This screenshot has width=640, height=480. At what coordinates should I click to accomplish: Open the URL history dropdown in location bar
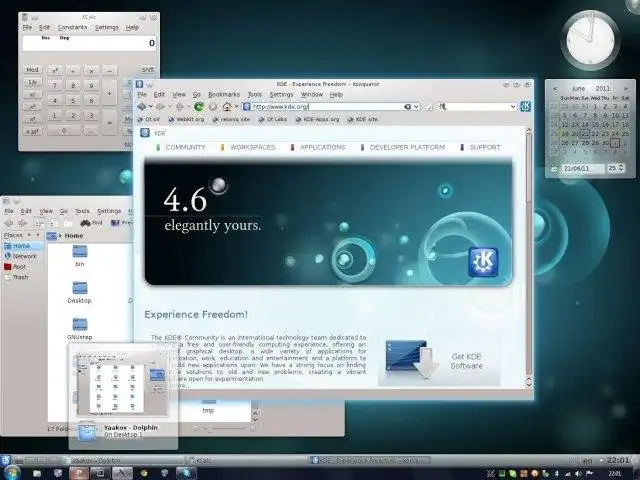click(x=416, y=107)
